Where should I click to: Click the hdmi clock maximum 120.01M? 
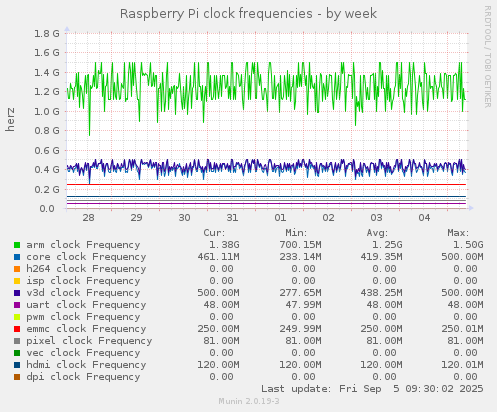pyautogui.click(x=462, y=365)
